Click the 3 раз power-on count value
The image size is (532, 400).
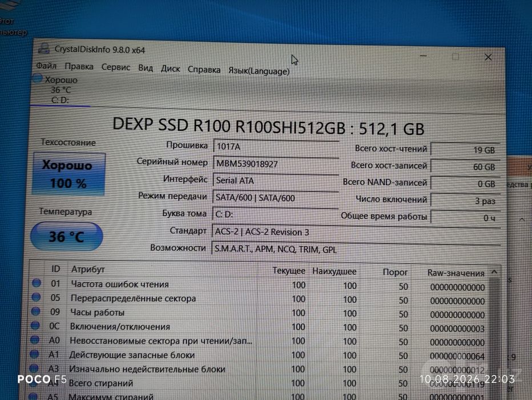click(x=465, y=201)
